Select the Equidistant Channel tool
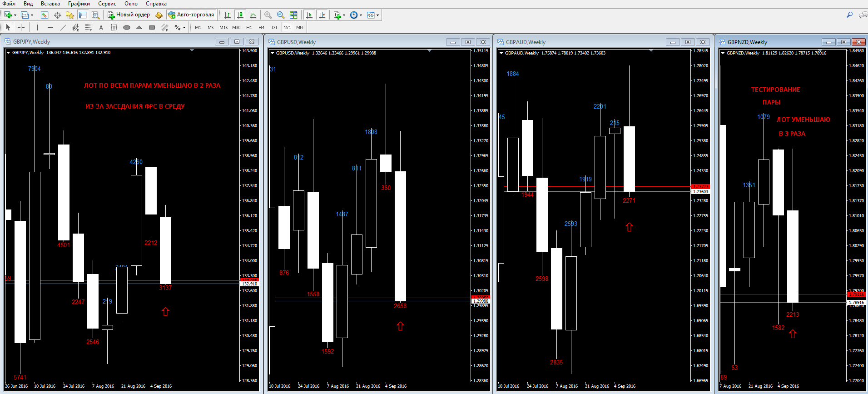Screen dimensions: 868x394 click(76, 27)
